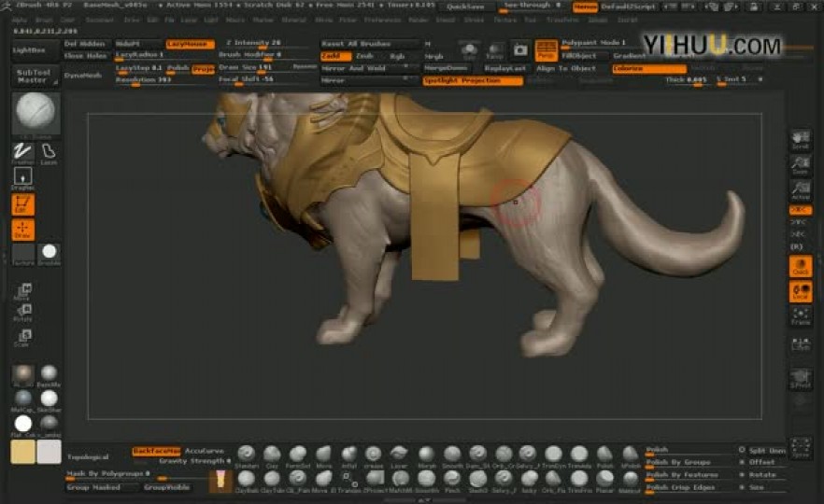
Task: Click the Close Holes button
Action: [86, 56]
